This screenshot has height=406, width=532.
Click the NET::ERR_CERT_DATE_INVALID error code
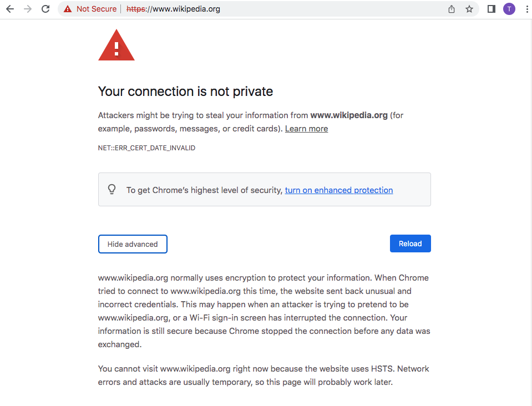click(146, 148)
